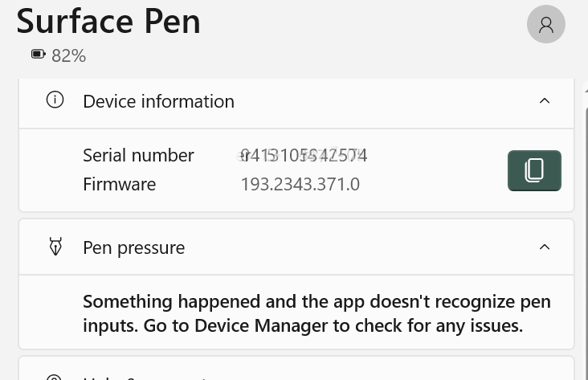Click the Pen pressure section title
The height and width of the screenshot is (380, 588).
[x=133, y=247]
